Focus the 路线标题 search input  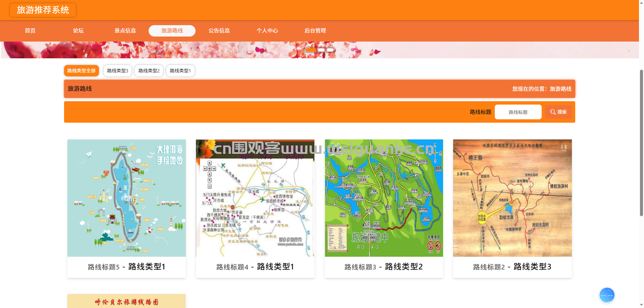pyautogui.click(x=518, y=112)
